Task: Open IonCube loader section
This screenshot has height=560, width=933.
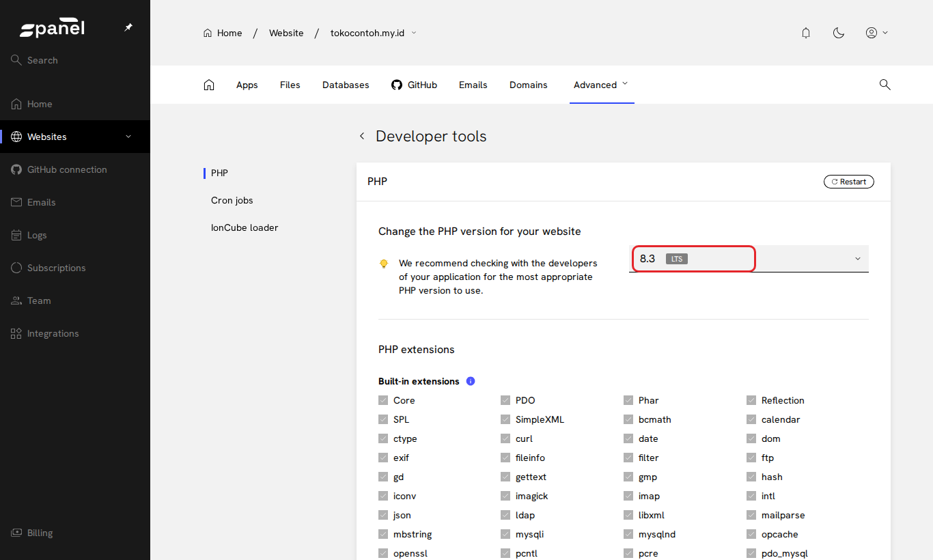Action: tap(245, 227)
